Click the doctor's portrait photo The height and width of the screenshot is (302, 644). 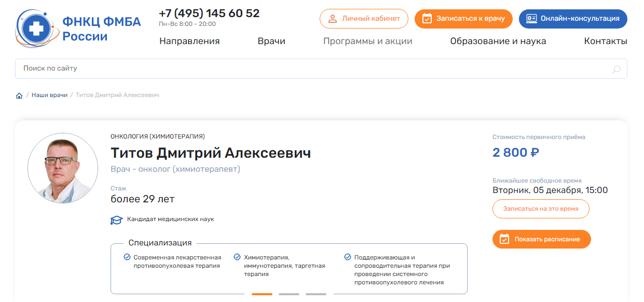pos(63,168)
